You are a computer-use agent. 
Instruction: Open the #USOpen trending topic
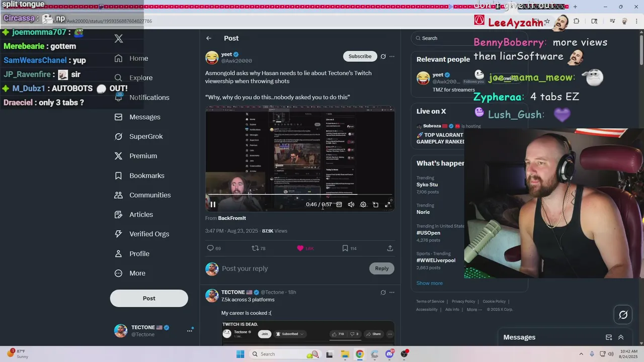[428, 233]
